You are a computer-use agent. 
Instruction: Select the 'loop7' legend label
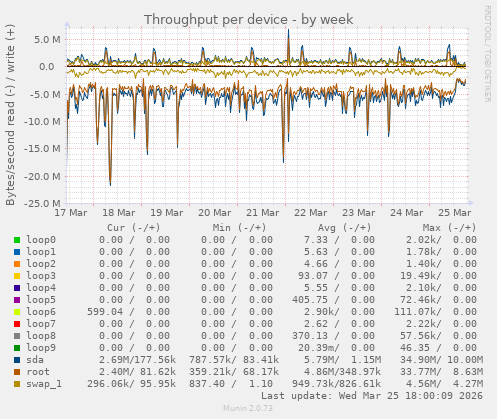41,324
